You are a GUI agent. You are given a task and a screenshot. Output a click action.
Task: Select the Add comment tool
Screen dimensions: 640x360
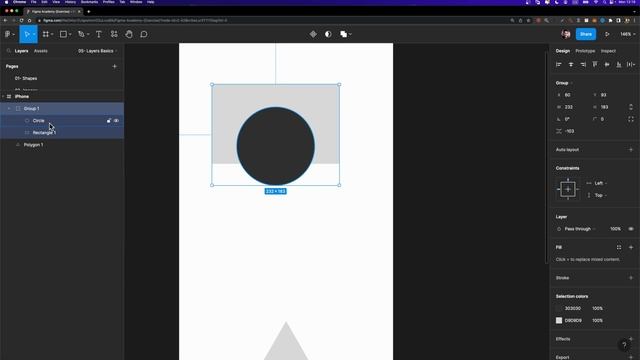(144, 34)
